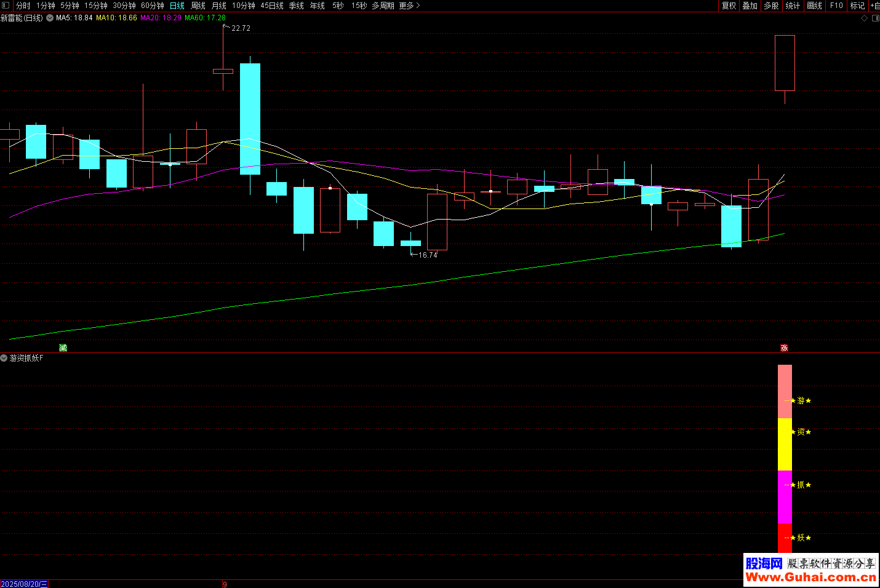Click the 2025/08/20 date label

[x=24, y=584]
